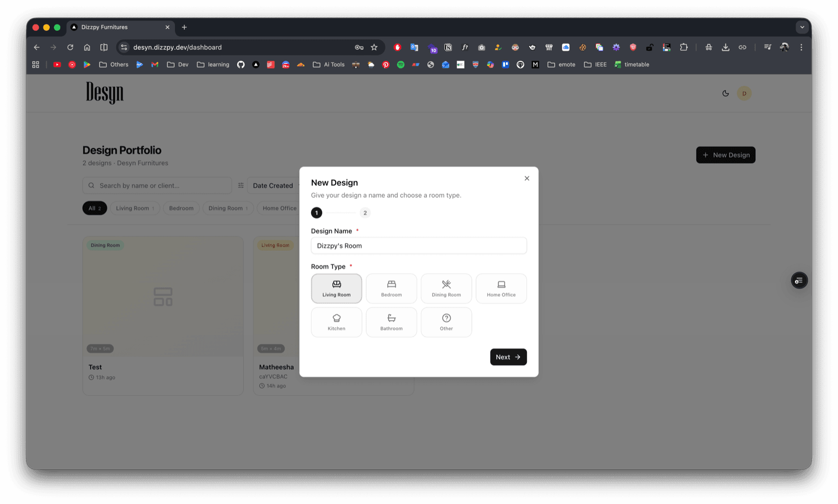
Task: Open the Test design card thumbnail
Action: pyautogui.click(x=163, y=297)
